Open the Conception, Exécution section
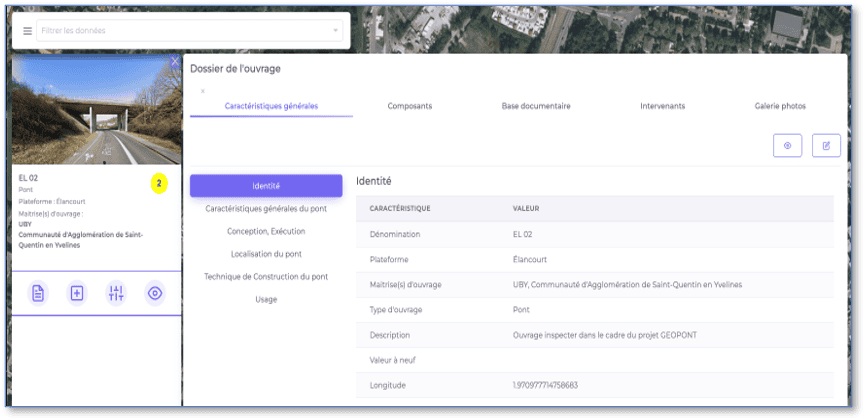 (265, 231)
